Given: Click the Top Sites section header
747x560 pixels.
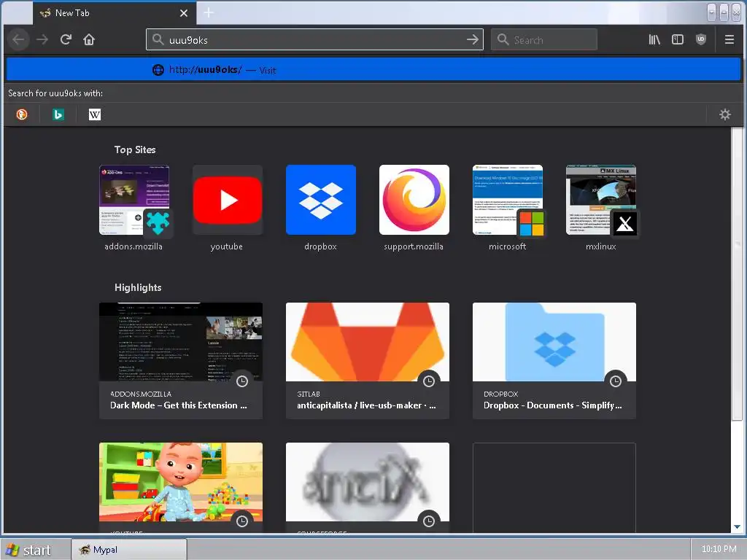Looking at the screenshot, I should point(135,149).
